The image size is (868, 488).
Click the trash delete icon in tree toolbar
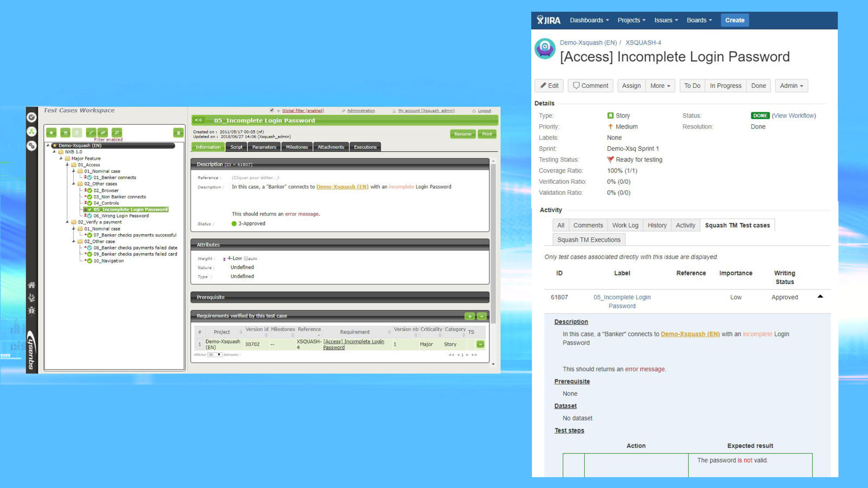click(x=178, y=133)
